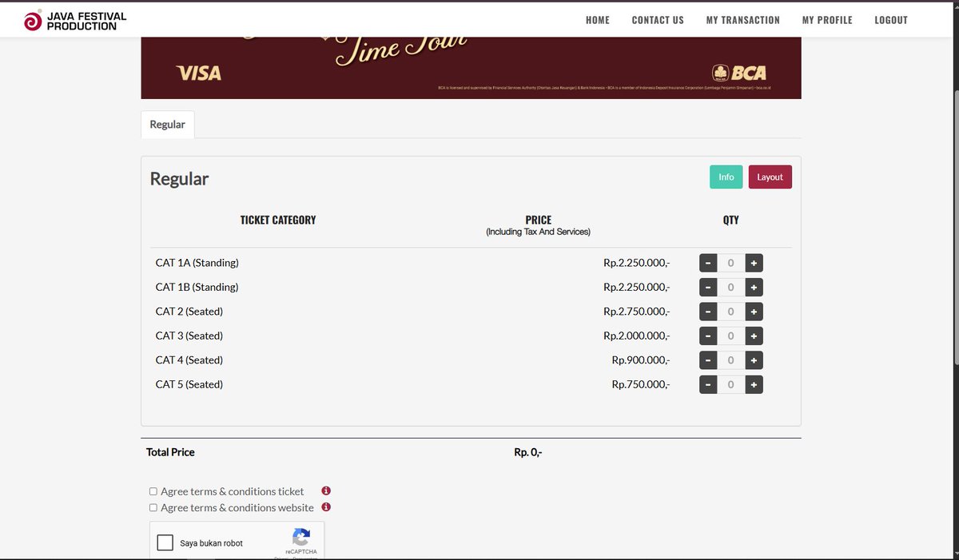Decrement CAT 5 (Seated) quantity
The width and height of the screenshot is (959, 560).
[x=708, y=385]
